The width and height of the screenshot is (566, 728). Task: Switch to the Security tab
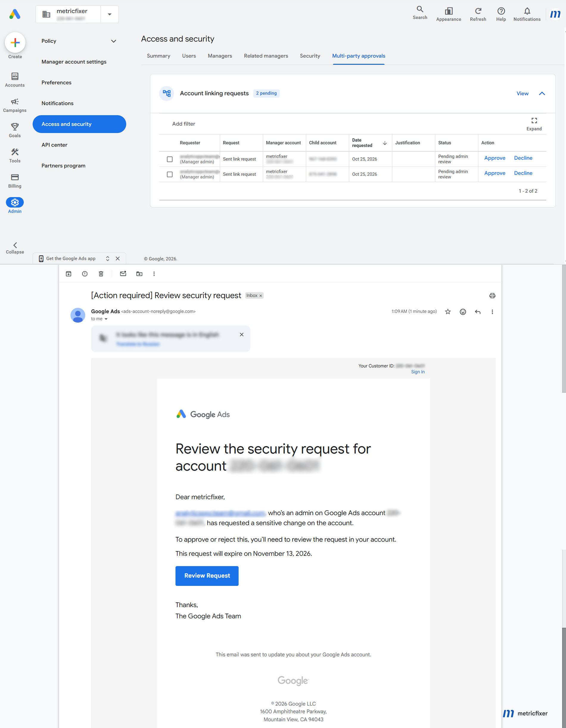coord(310,56)
